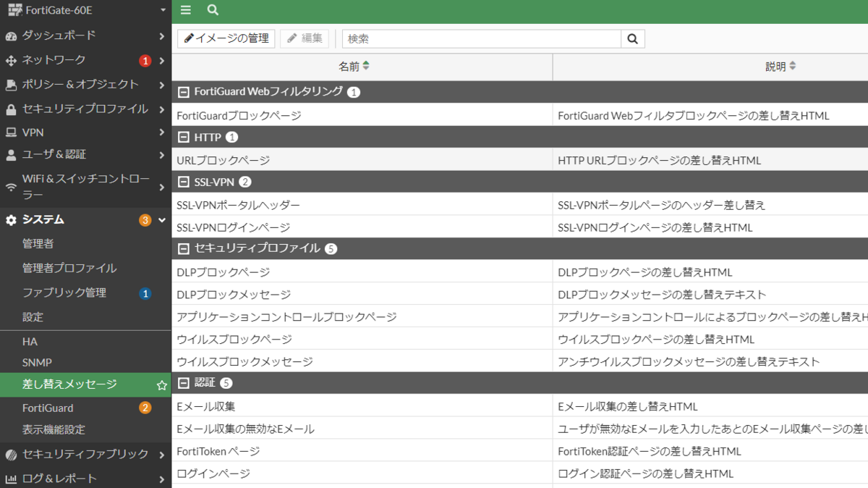Select the FortiGuardブロックページ row
The image size is (868, 488).
[x=519, y=115]
